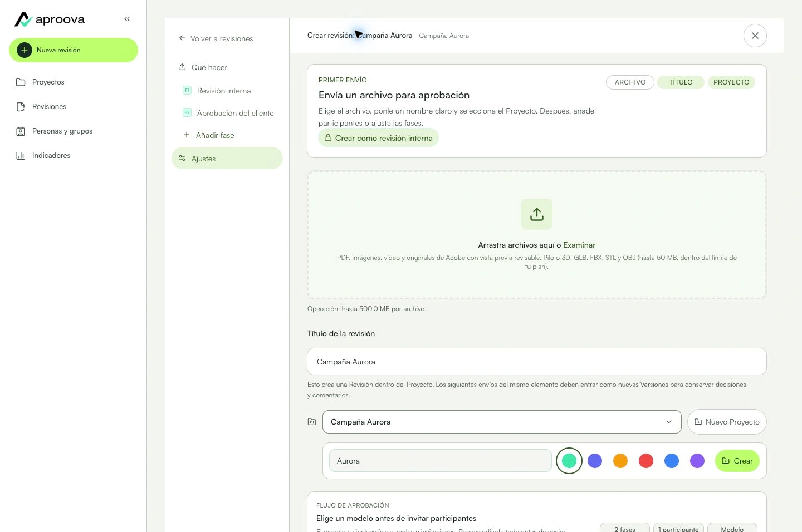This screenshot has height=532, width=802.
Task: Toggle Crear como revisión interna
Action: (378, 138)
